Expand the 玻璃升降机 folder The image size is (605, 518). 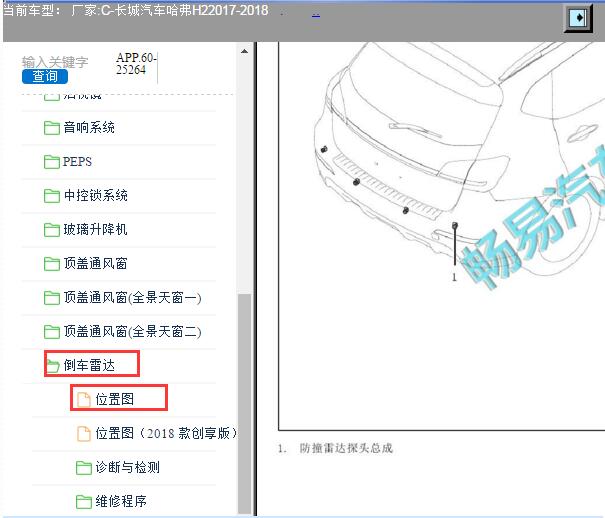tap(95, 229)
